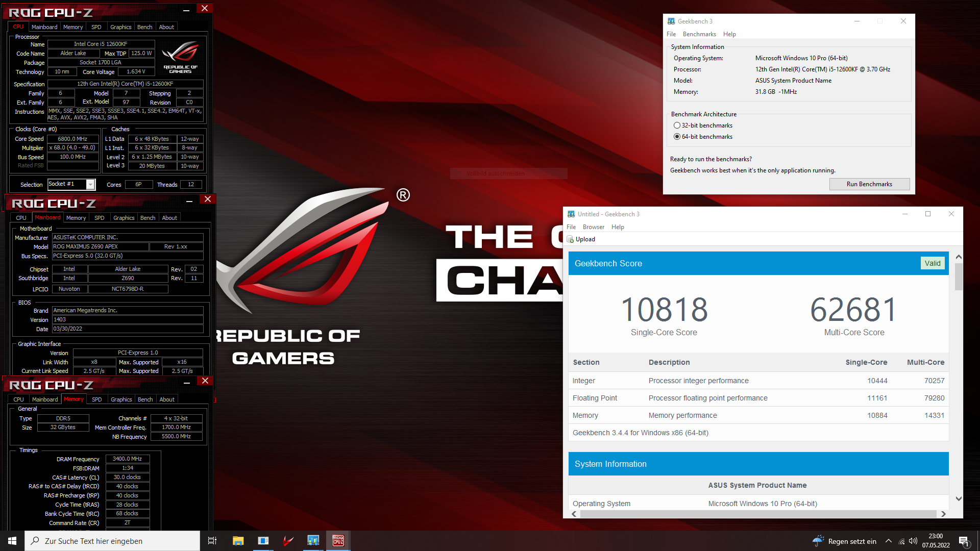Click the search magnifier icon in taskbar

pos(35,541)
